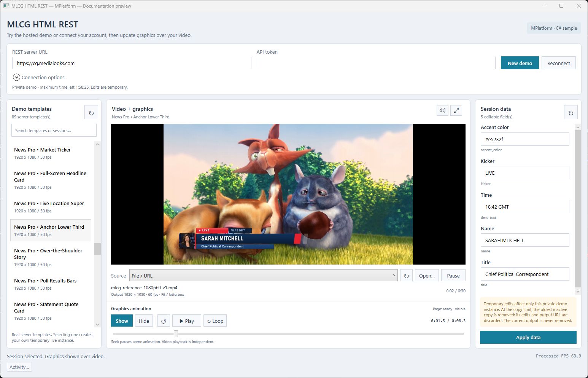
Task: Select News Pro • Live Location Super template
Action: [x=51, y=207]
